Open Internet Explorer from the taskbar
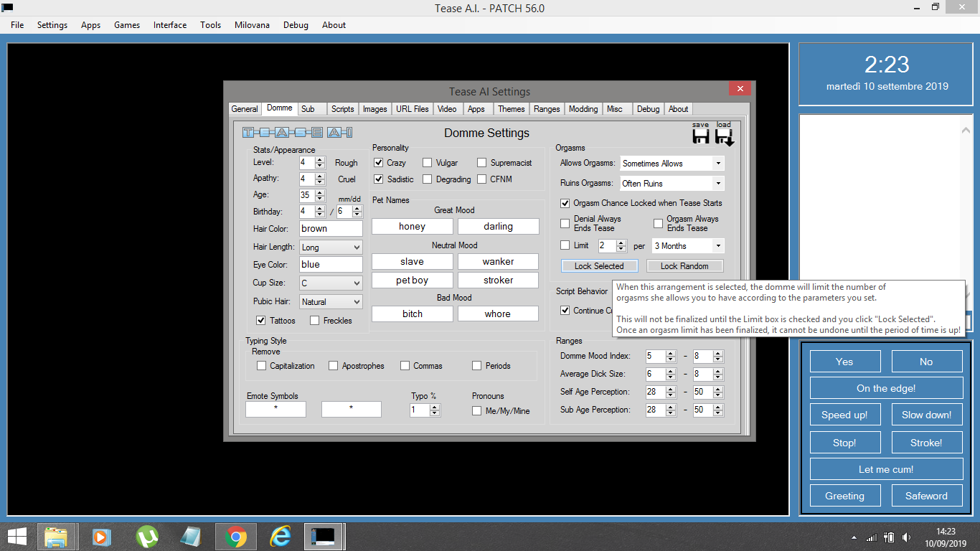980x551 pixels. point(280,537)
